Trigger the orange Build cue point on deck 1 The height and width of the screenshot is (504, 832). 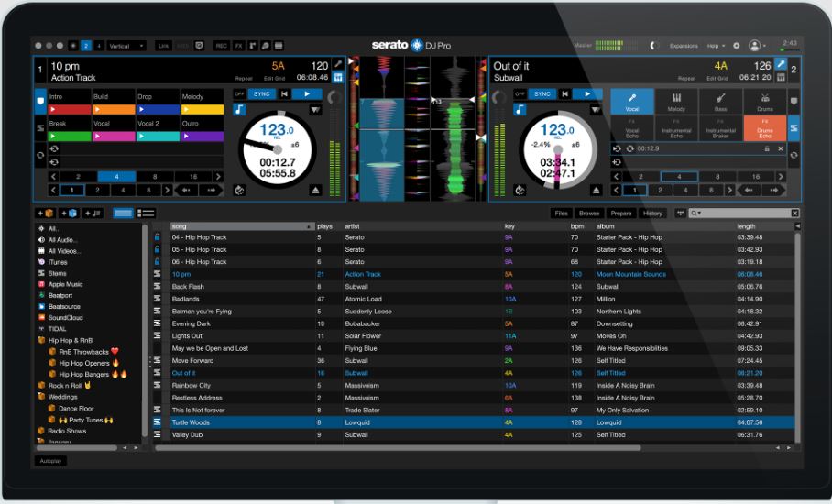click(114, 109)
